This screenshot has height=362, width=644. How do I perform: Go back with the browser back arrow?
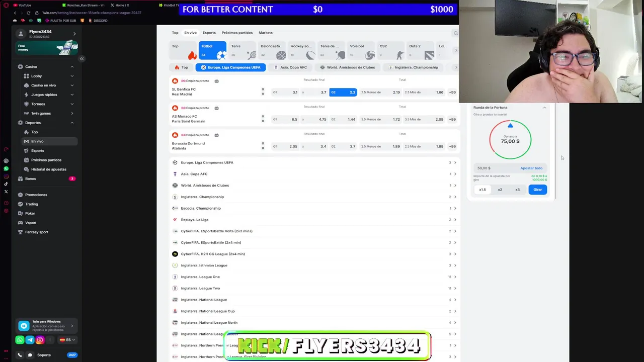coord(15,13)
